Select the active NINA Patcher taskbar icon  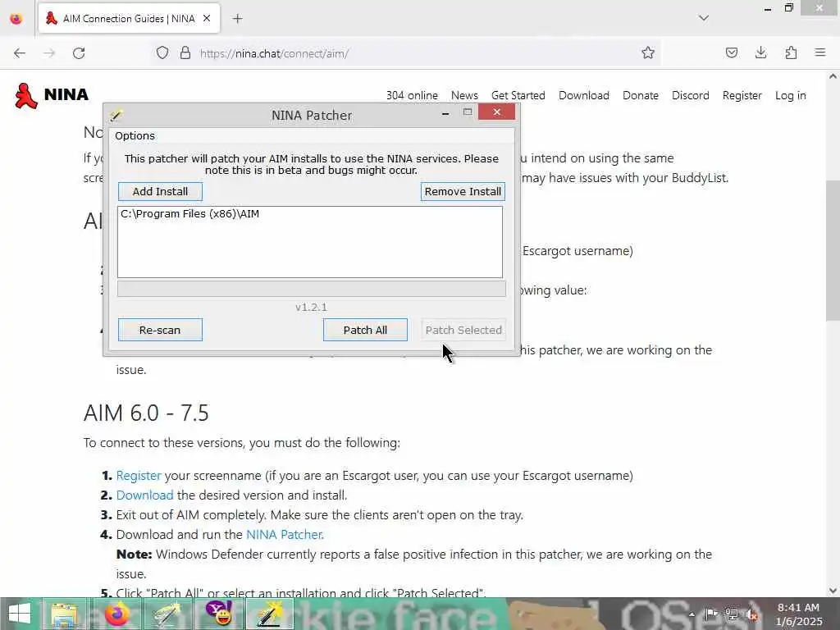(x=270, y=614)
